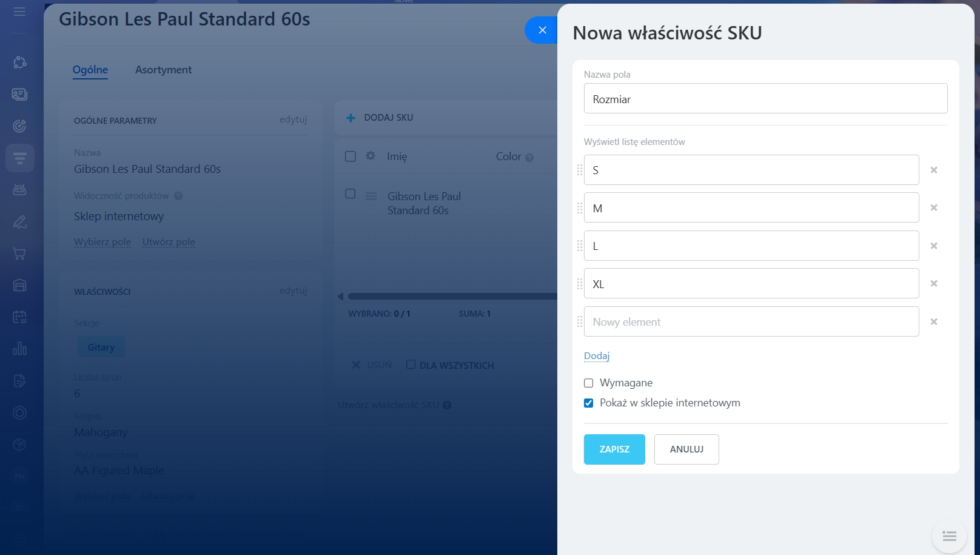Image resolution: width=980 pixels, height=555 pixels.
Task: Click the Mahogany value under Korpus
Action: pos(101,432)
